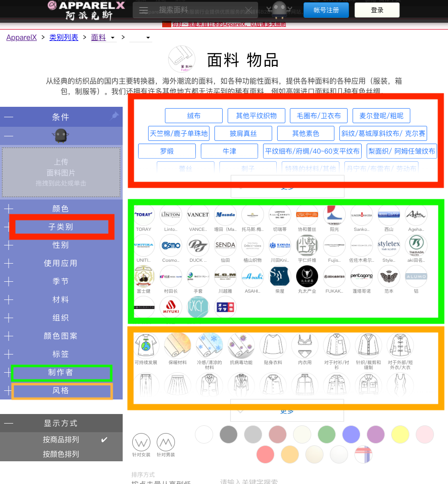Viewport: 448px width, 484px height.
Task: Expand the 性别 filter
Action: point(9,245)
